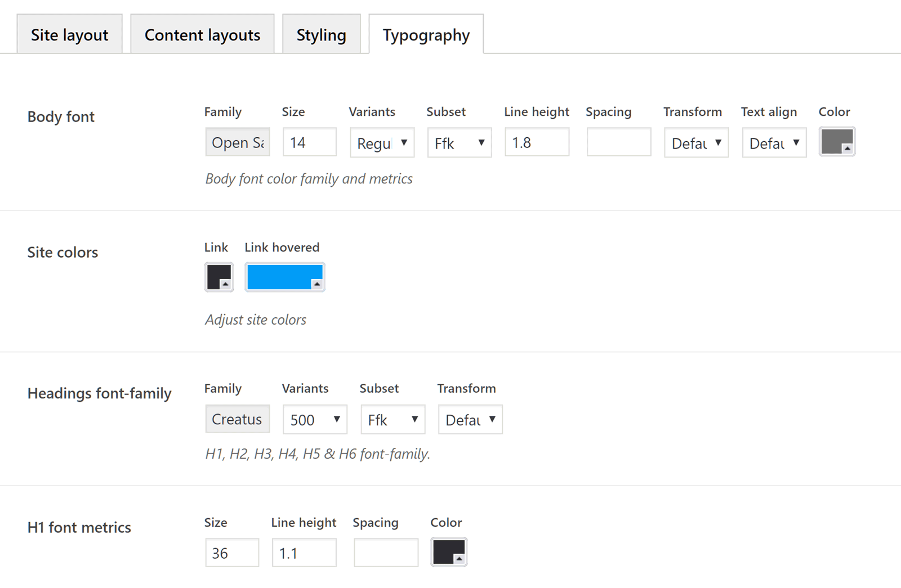Open Headings Variants 500 dropdown
Viewport: 901px width, 588px height.
[x=315, y=420]
